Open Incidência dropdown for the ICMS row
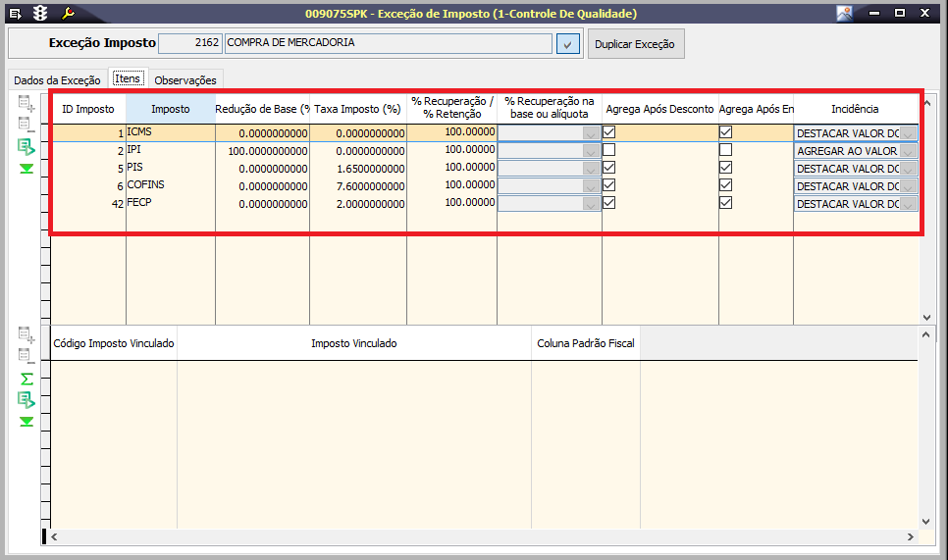The width and height of the screenshot is (948, 560). [x=909, y=133]
